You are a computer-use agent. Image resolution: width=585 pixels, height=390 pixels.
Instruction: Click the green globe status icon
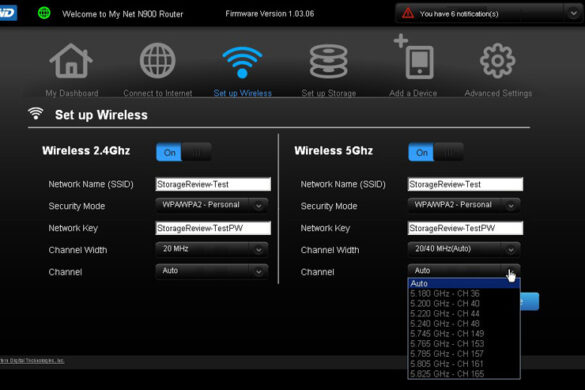coord(44,13)
